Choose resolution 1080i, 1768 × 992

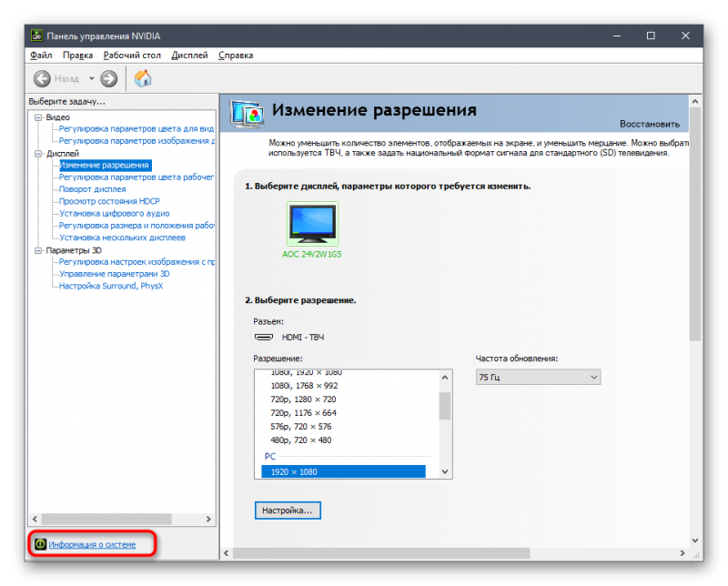(x=304, y=386)
